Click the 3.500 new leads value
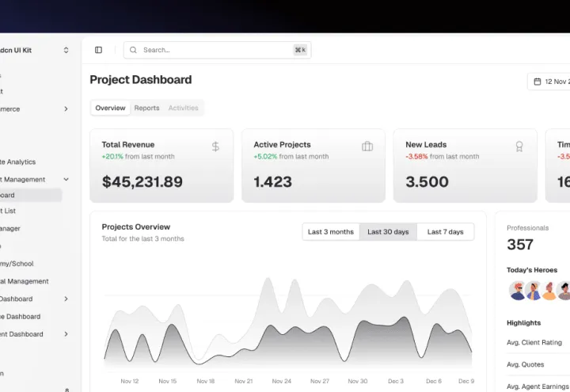Viewport: 570px width, 392px height. coord(427,182)
